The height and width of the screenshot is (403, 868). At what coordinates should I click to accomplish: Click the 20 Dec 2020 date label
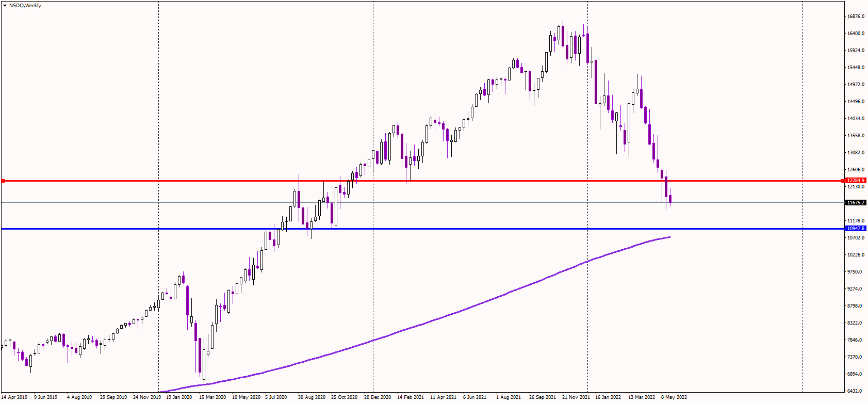tap(378, 397)
